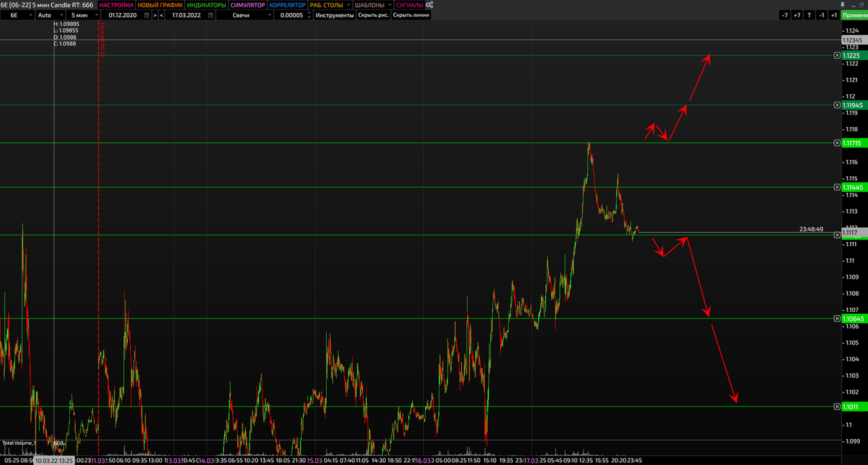Open the ИНДИКАТОРЫ menu
The height and width of the screenshot is (465, 868).
coord(206,5)
